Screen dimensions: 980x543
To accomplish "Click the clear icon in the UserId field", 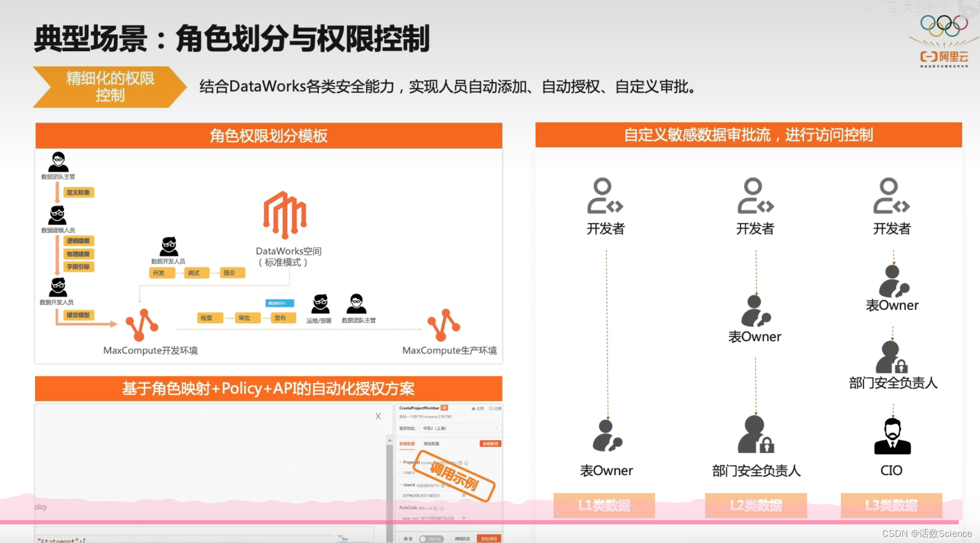I will click(464, 495).
